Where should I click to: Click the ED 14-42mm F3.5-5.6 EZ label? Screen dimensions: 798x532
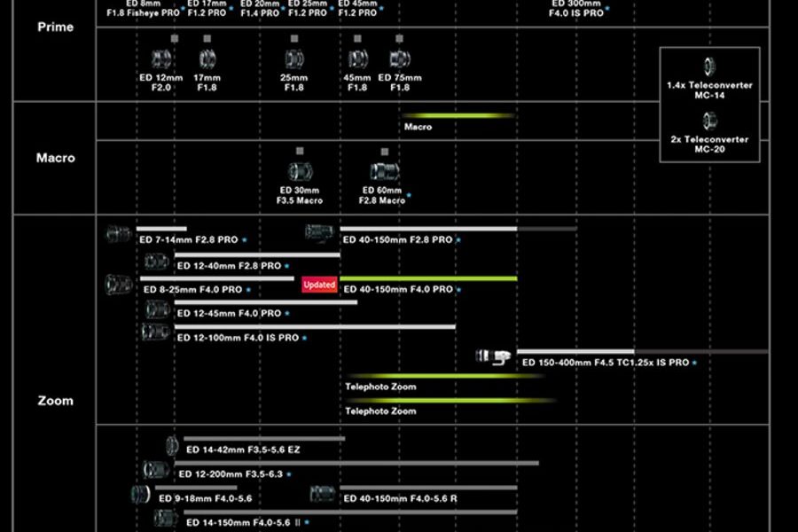click(x=243, y=450)
